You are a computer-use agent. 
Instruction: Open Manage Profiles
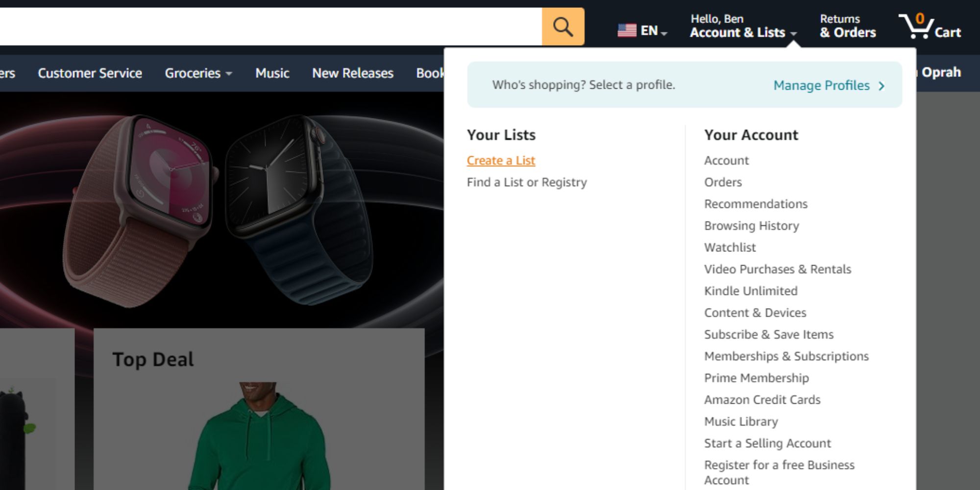(x=822, y=85)
